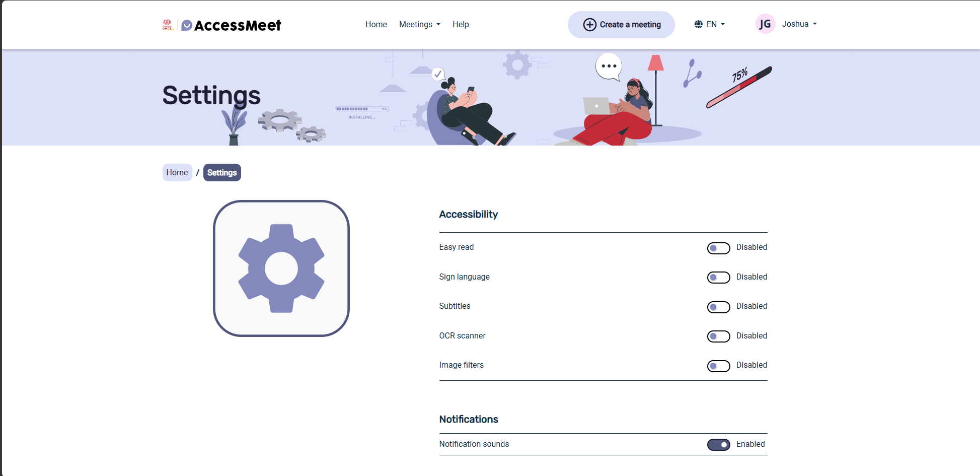The width and height of the screenshot is (980, 476).
Task: Click the globe language icon
Action: coord(698,24)
